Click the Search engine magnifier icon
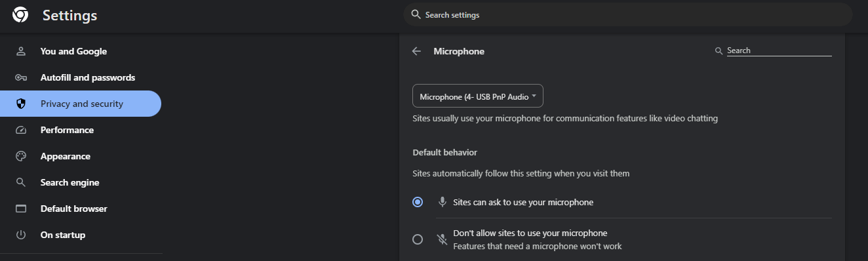Image resolution: width=868 pixels, height=261 pixels. click(x=21, y=182)
